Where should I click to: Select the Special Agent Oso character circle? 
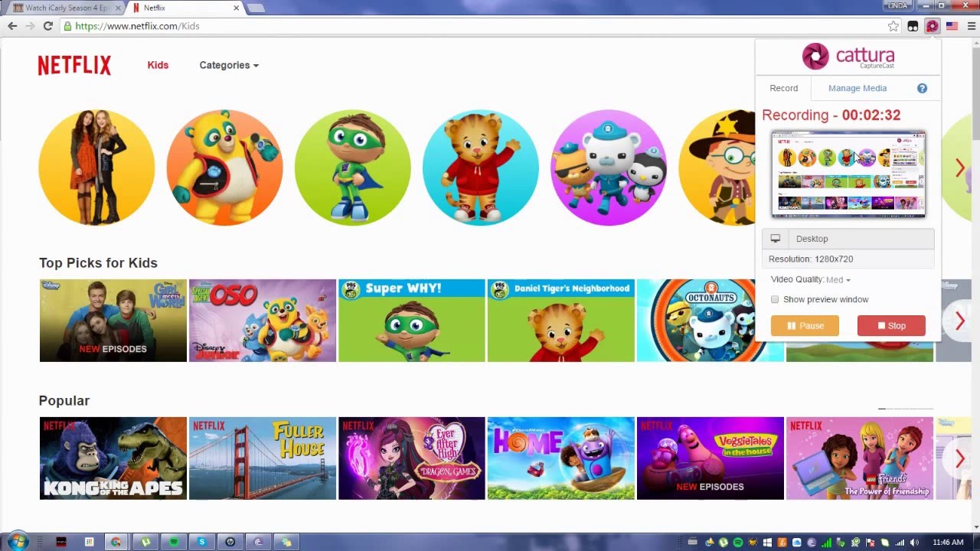point(224,168)
